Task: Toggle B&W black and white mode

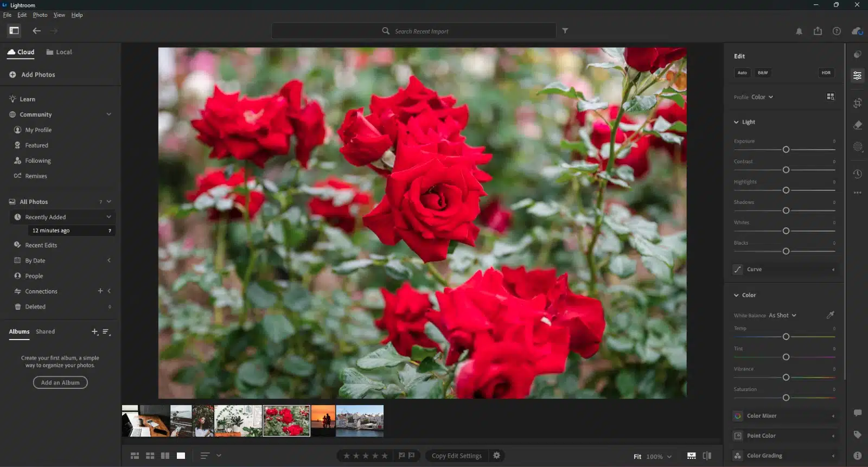Action: (x=763, y=73)
